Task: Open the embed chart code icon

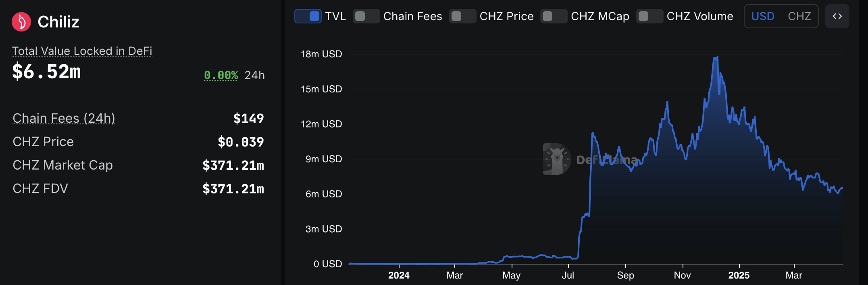Action: pyautogui.click(x=837, y=16)
